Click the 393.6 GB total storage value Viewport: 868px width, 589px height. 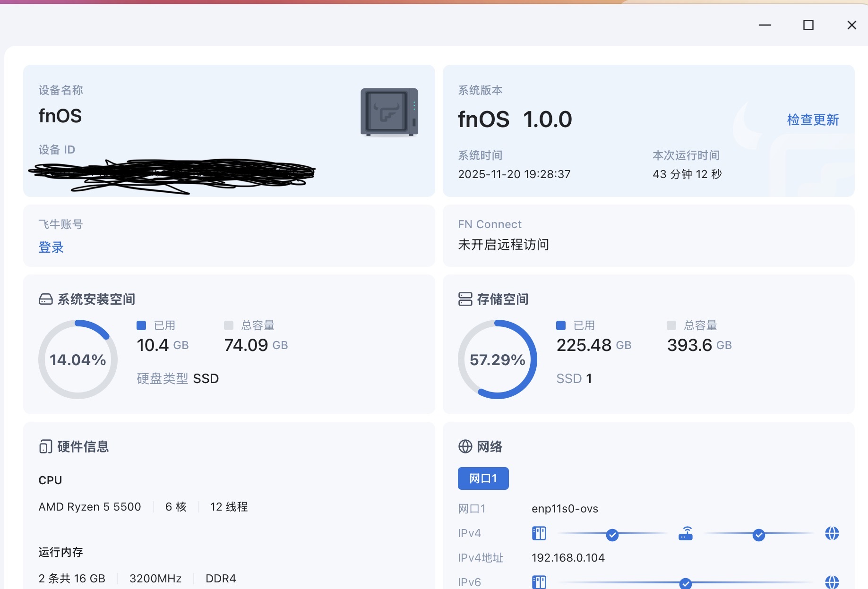coord(699,345)
